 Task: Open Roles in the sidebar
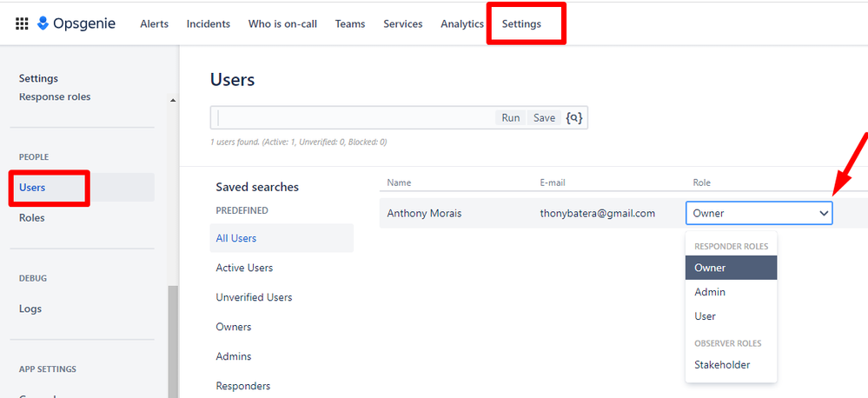[x=31, y=218]
